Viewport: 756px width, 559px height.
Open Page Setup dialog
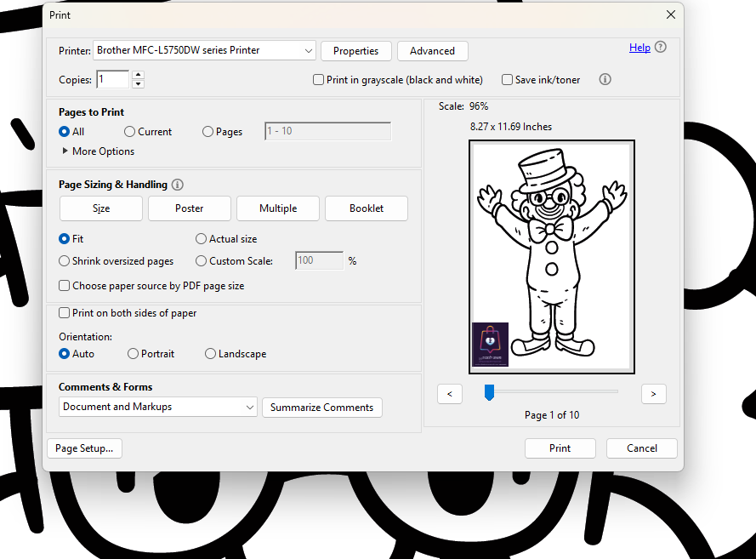click(x=84, y=448)
